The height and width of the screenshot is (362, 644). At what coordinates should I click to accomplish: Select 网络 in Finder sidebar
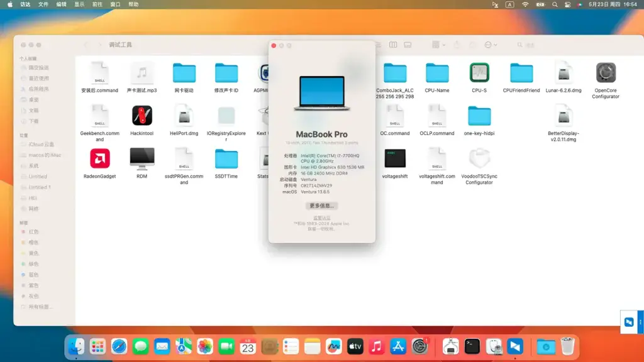[x=34, y=209]
